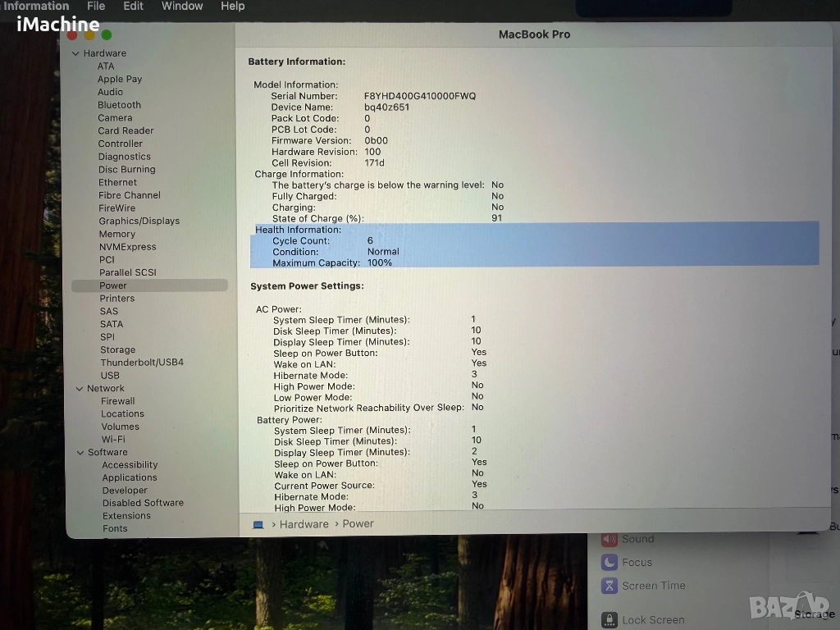The height and width of the screenshot is (630, 840).
Task: Open the Help menu
Action: click(x=233, y=6)
